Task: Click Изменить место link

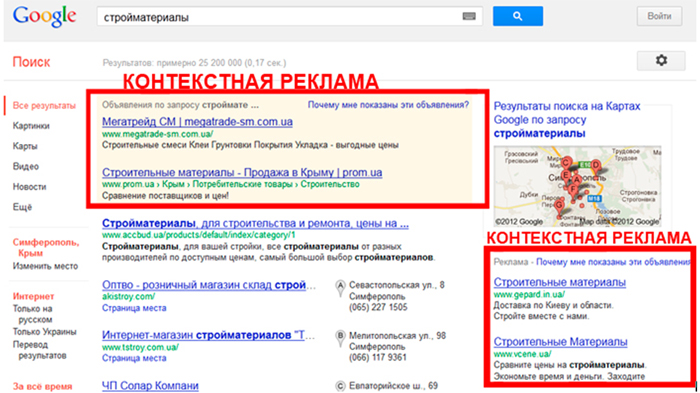Action: 45,266
